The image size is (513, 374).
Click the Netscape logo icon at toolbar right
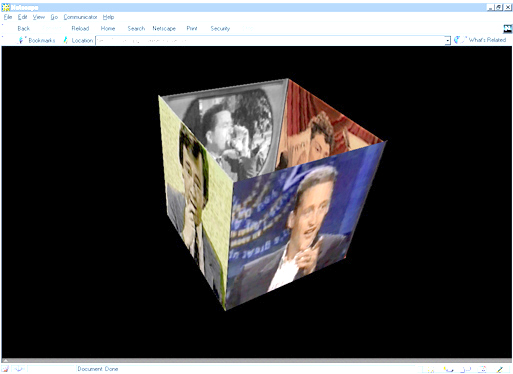click(x=507, y=29)
